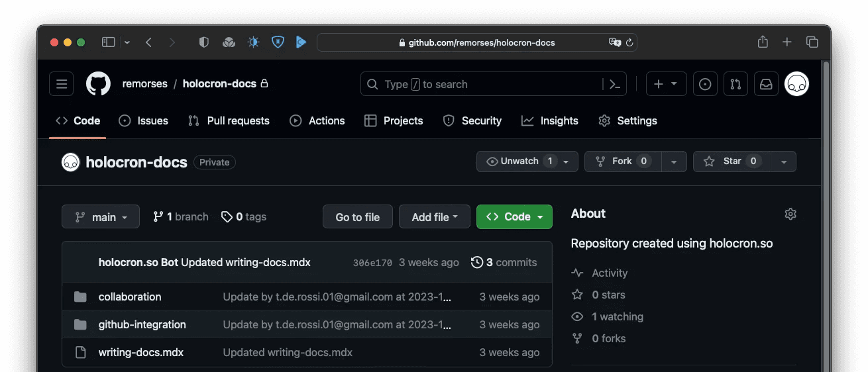
Task: View the 0 tags link
Action: pyautogui.click(x=244, y=216)
